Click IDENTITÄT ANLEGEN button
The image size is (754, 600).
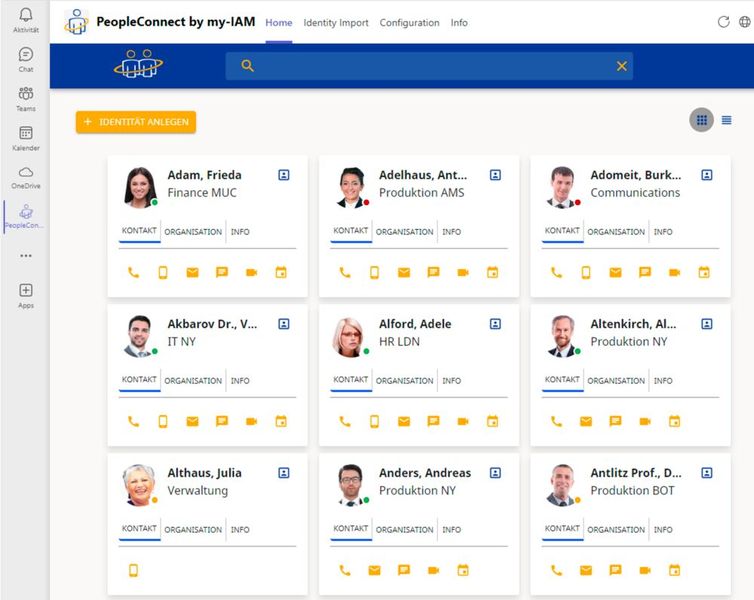coord(136,122)
